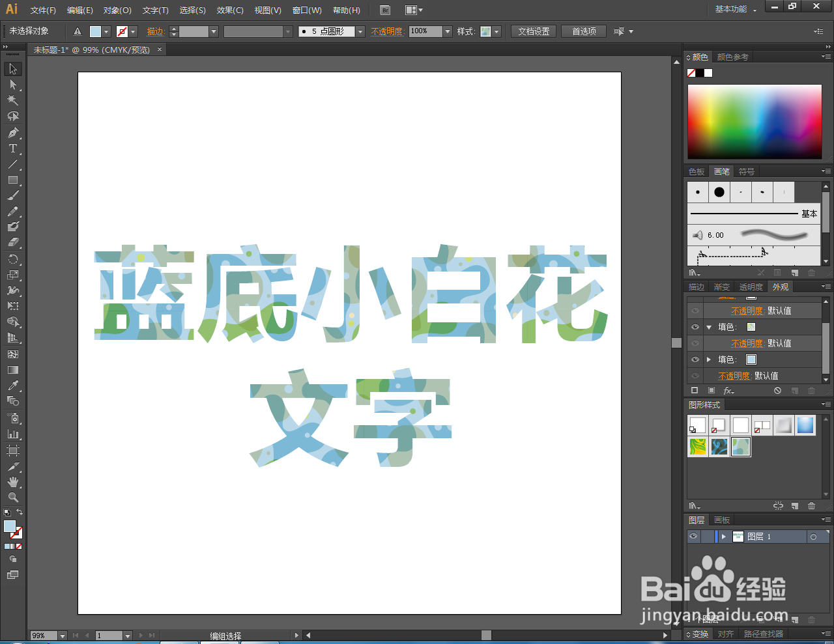Select the Paintbrush tool

[12, 196]
